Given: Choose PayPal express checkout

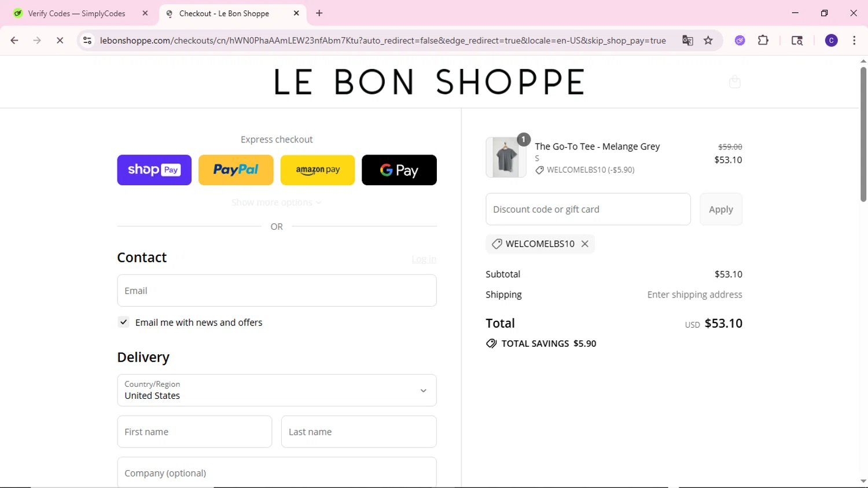Looking at the screenshot, I should (236, 170).
